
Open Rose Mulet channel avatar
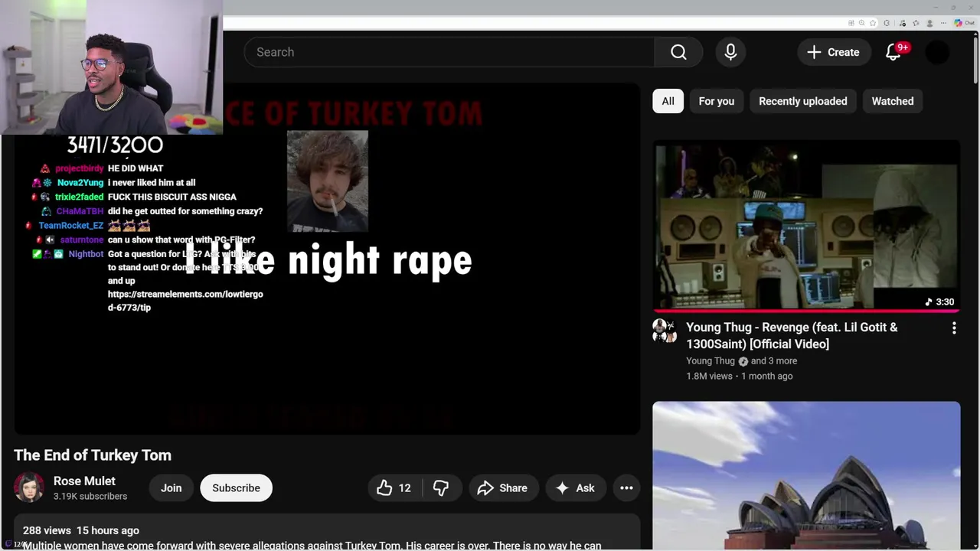[29, 487]
